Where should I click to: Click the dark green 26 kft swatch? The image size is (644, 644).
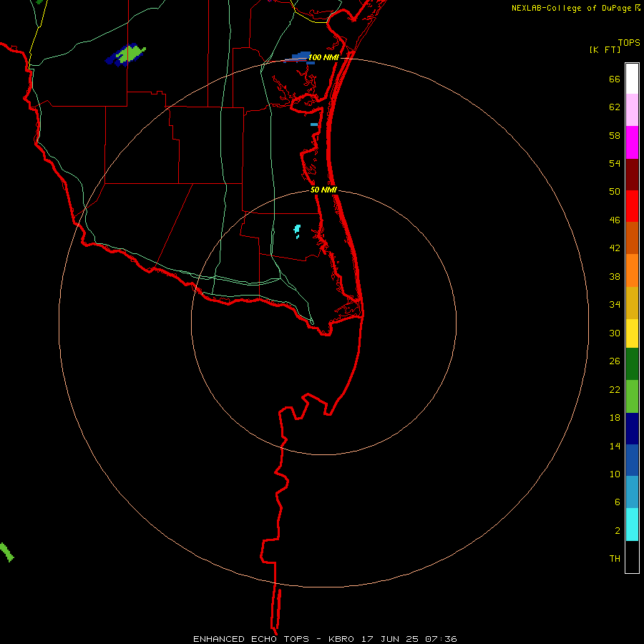tap(632, 364)
